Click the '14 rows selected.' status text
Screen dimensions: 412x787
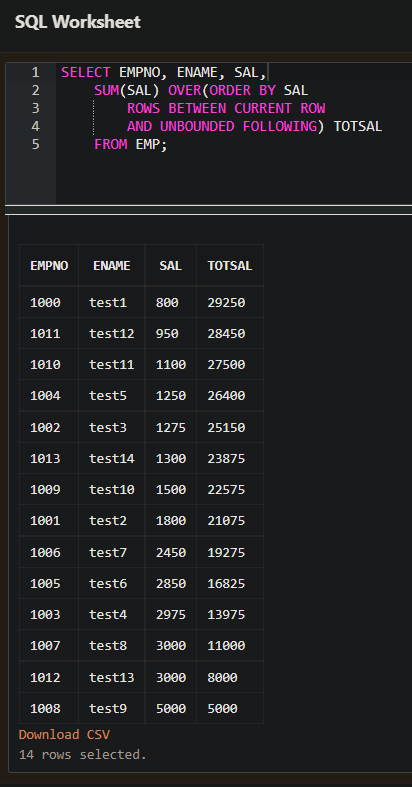pyautogui.click(x=83, y=754)
